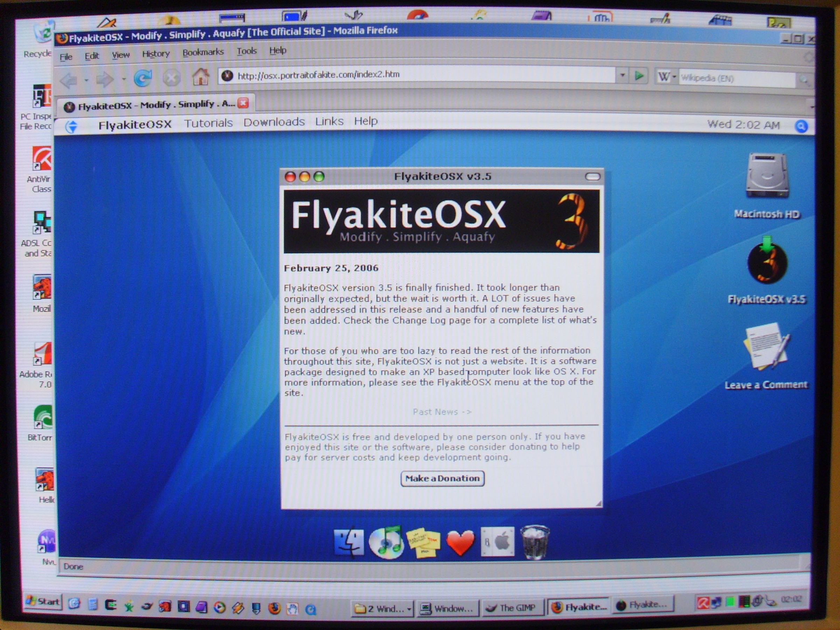The image size is (840, 630).
Task: Open the Help menu in the Firefox menu bar
Action: point(278,50)
